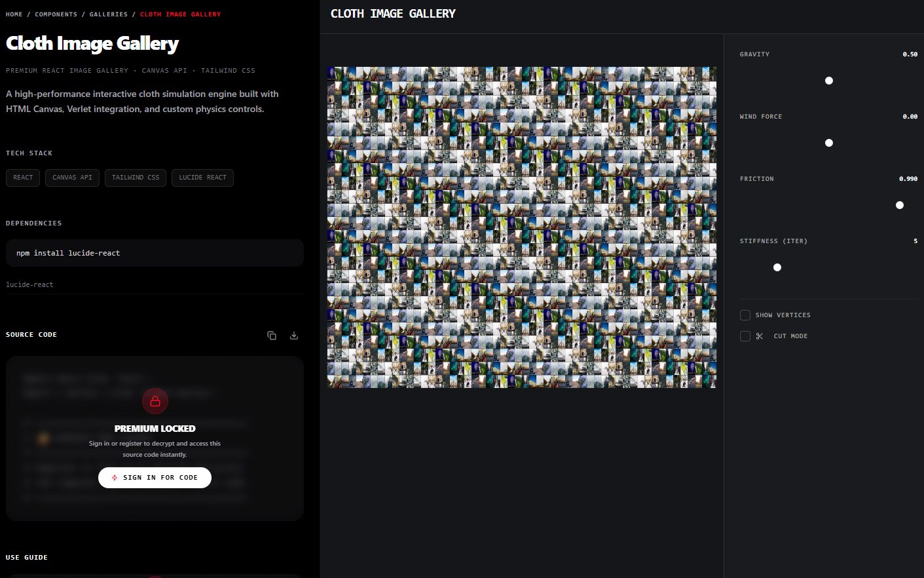
Task: Click the Source Code section label
Action: 31,335
